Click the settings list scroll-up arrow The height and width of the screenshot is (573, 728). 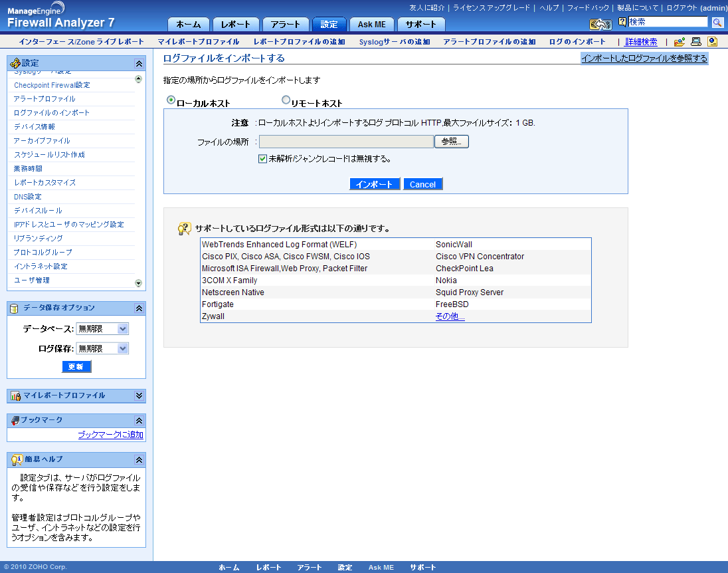(138, 79)
